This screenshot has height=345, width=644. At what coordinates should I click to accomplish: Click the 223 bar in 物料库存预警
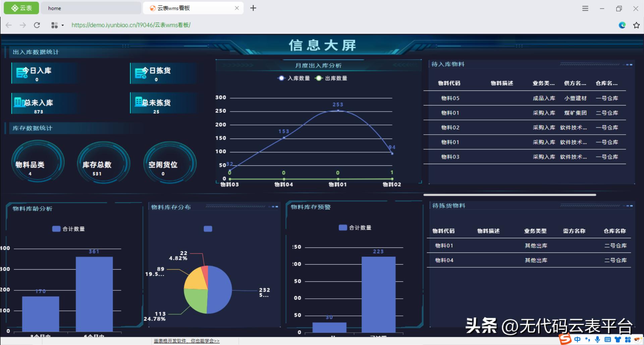pyautogui.click(x=378, y=295)
